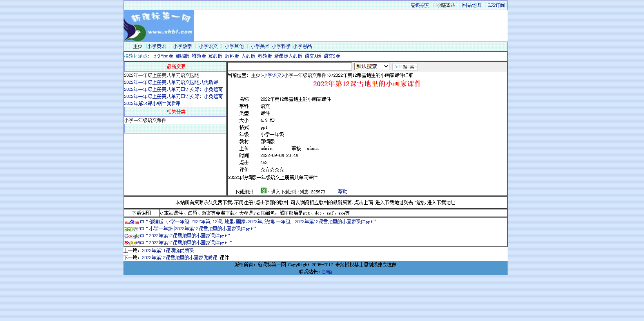Browse textbooks by 部编版 in the textbook bar

183,56
